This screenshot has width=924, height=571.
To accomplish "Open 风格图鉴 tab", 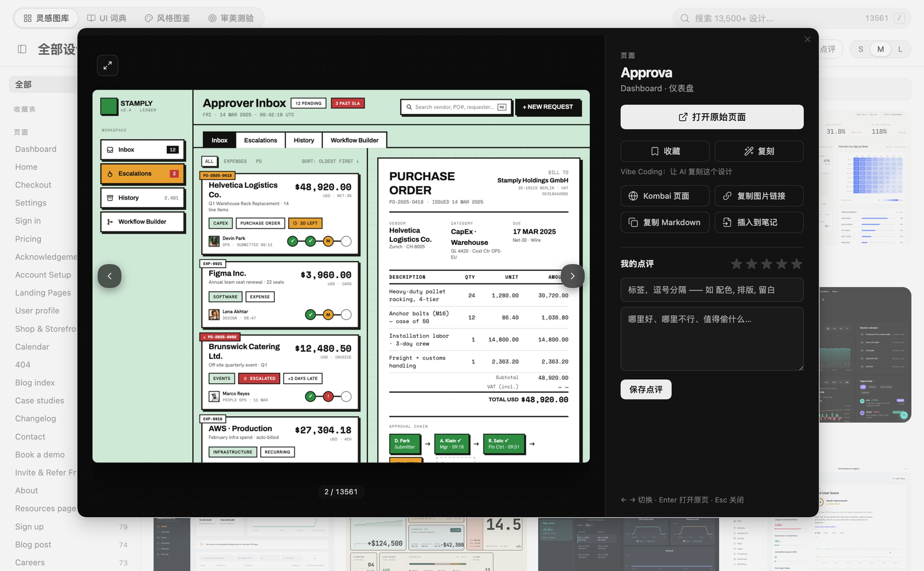I will (x=167, y=18).
